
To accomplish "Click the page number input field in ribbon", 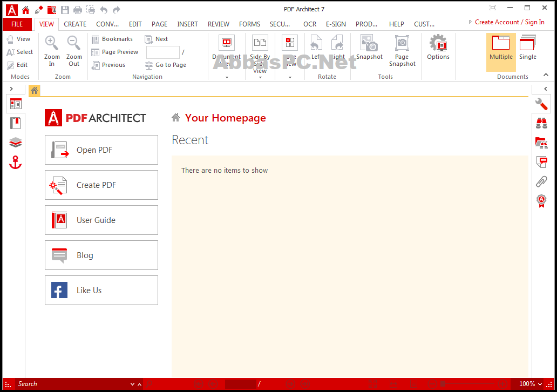I will click(162, 52).
